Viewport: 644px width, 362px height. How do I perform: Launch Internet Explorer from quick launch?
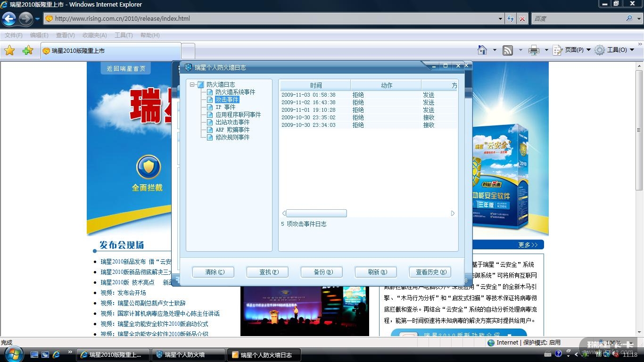[56, 354]
